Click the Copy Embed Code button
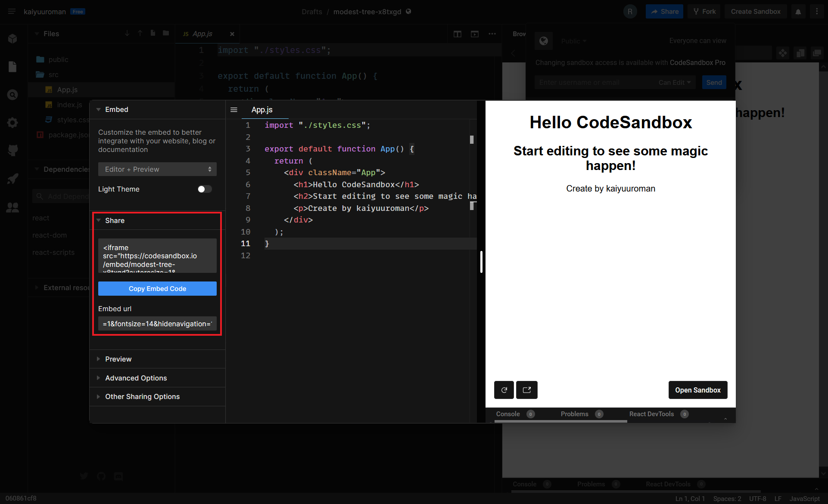Screen dimensions: 828x504 coord(157,289)
